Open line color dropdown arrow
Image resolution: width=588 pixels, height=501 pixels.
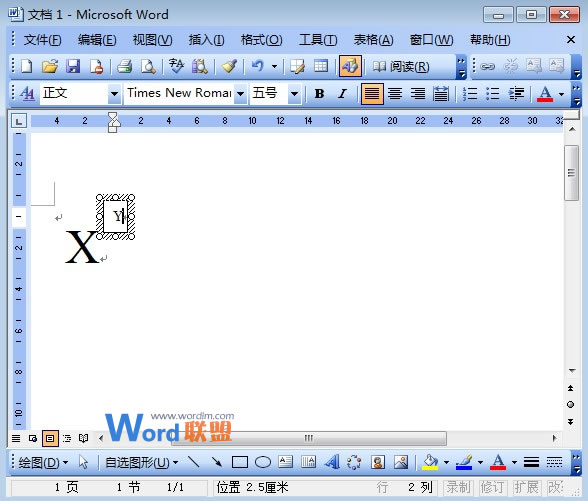(x=480, y=462)
